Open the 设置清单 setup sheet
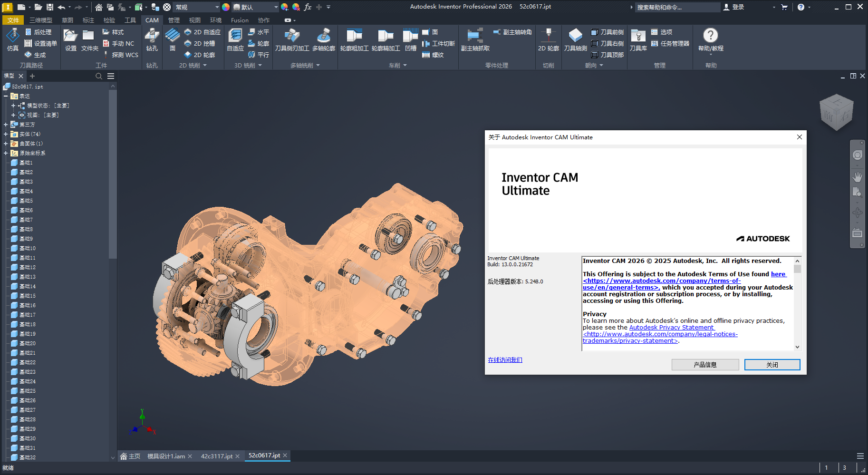Viewport: 868px width, 475px height. (x=41, y=43)
